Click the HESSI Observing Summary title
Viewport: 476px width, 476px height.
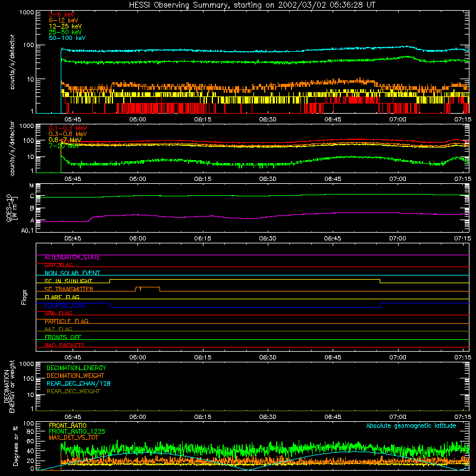point(252,5)
